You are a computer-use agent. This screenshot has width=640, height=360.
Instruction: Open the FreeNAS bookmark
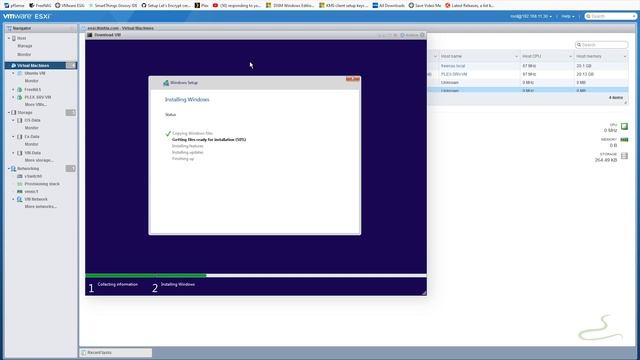[40, 5]
